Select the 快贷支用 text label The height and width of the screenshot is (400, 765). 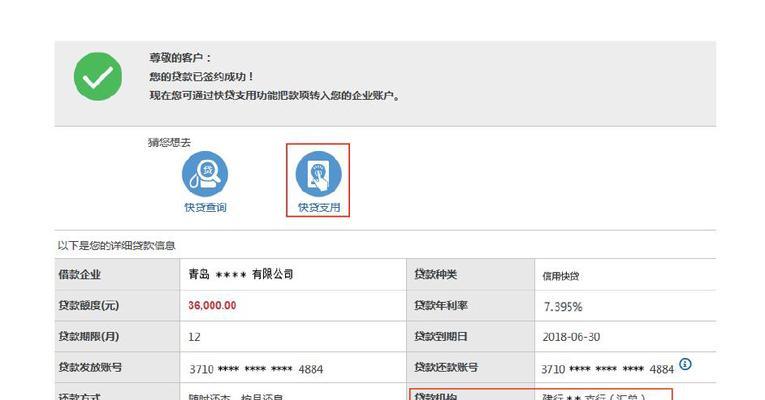(x=318, y=208)
